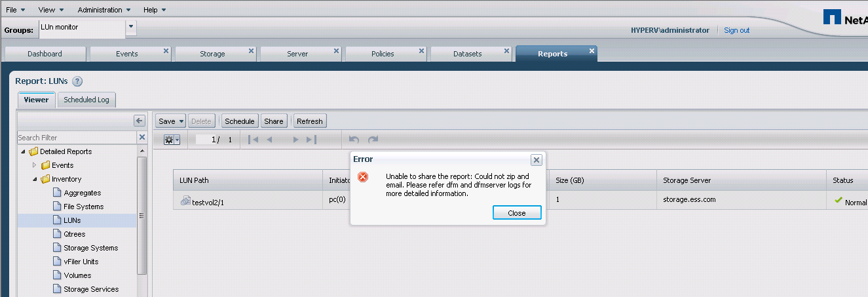
Task: Collapse the report tree panel arrow
Action: [139, 121]
